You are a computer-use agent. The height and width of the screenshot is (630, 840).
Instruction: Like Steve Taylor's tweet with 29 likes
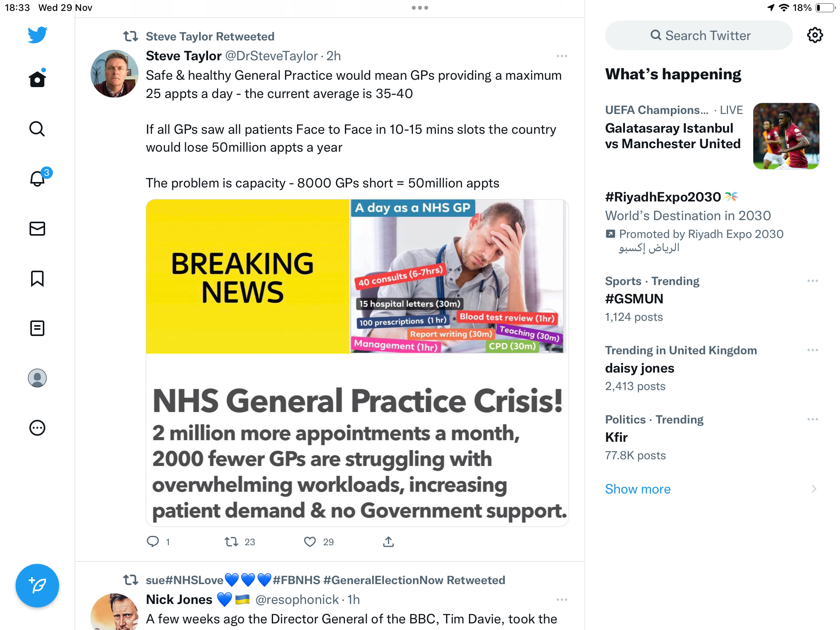coord(319,542)
